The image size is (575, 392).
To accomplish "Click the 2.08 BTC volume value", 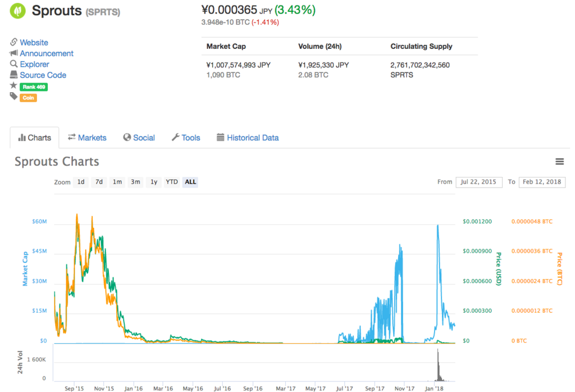I will 313,75.
